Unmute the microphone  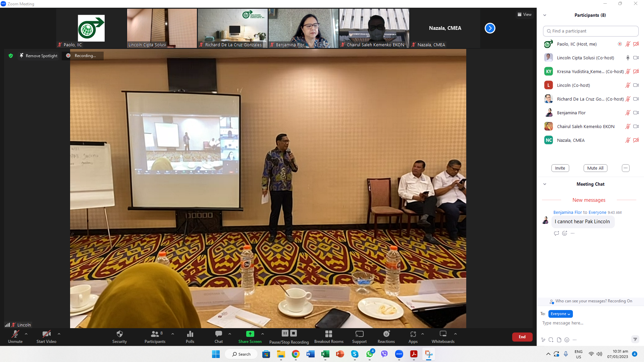pos(15,334)
